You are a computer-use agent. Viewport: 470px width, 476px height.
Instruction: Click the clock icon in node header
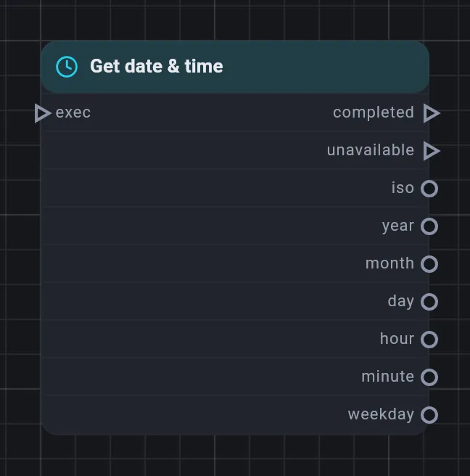(67, 67)
